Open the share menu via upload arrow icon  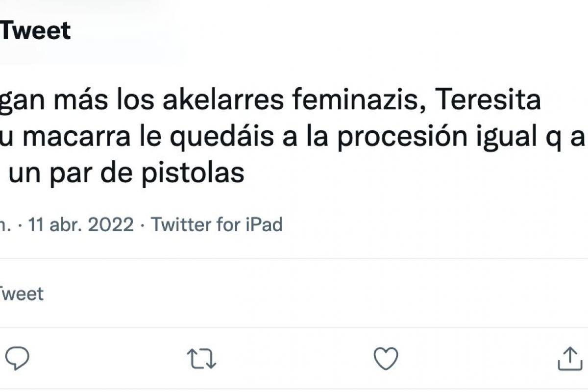click(569, 358)
